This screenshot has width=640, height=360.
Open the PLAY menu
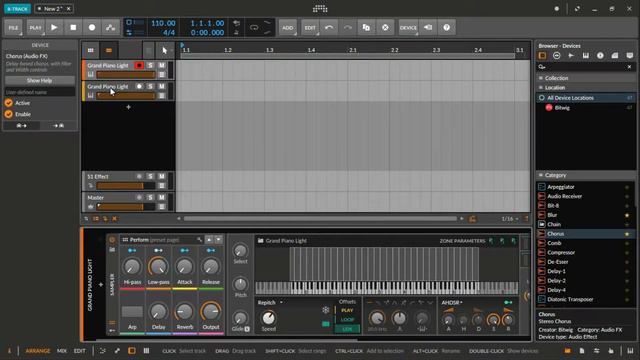point(36,27)
